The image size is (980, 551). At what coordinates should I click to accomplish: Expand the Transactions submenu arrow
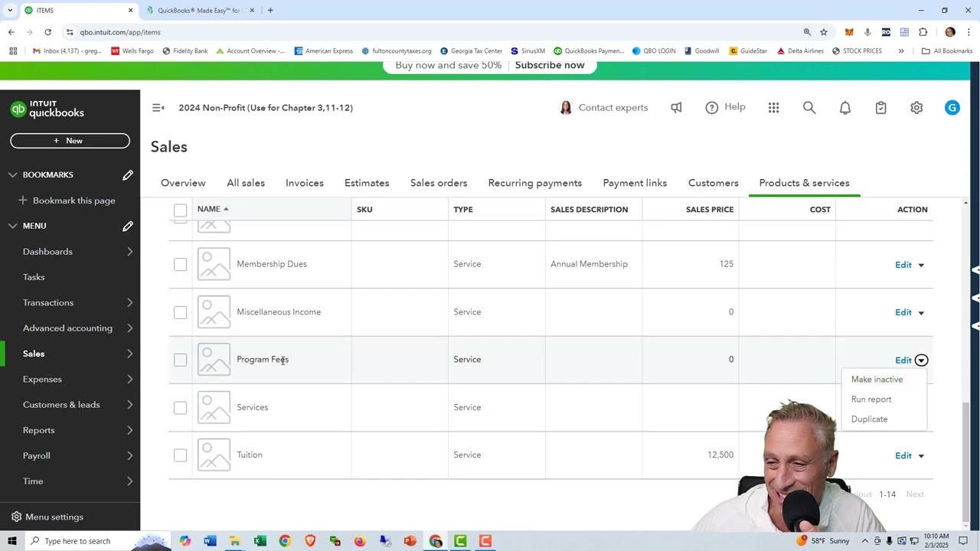click(x=129, y=303)
